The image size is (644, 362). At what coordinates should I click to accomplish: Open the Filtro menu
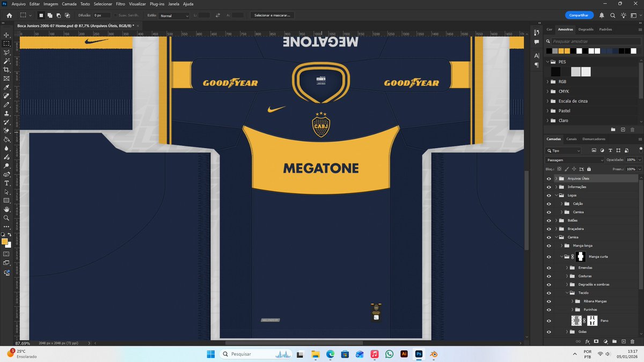pos(121,4)
